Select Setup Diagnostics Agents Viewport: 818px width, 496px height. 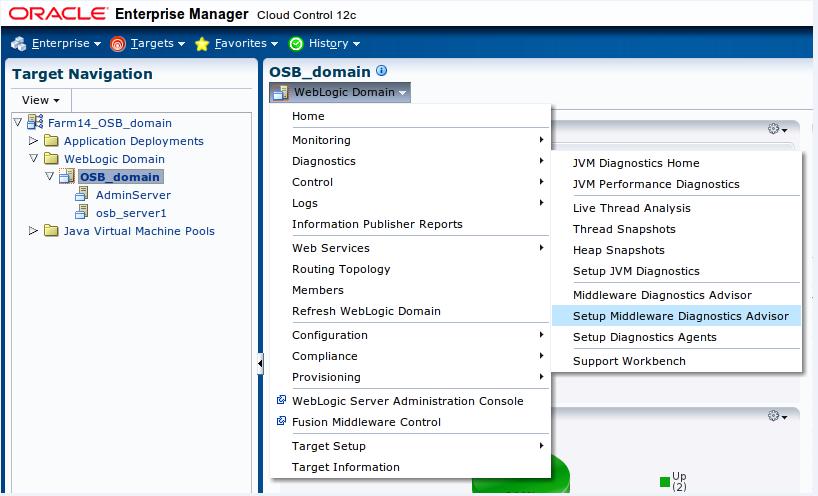point(676,337)
